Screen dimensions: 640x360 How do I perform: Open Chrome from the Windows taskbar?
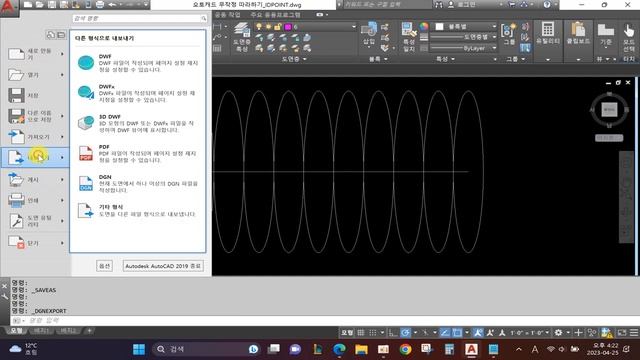[x=405, y=349]
